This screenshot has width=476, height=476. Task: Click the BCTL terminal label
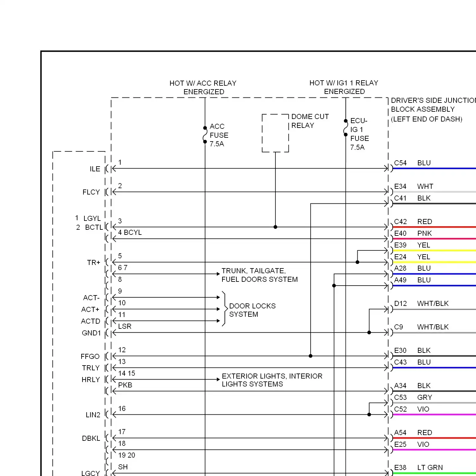tap(94, 227)
